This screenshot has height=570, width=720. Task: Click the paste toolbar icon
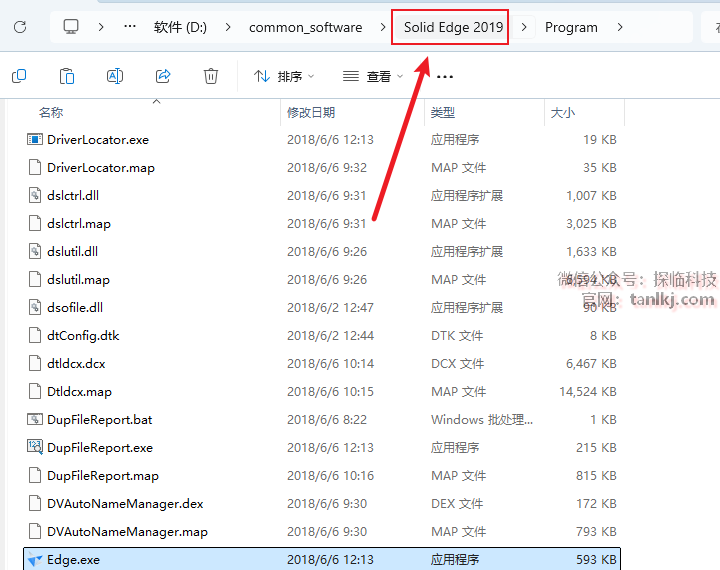point(67,76)
